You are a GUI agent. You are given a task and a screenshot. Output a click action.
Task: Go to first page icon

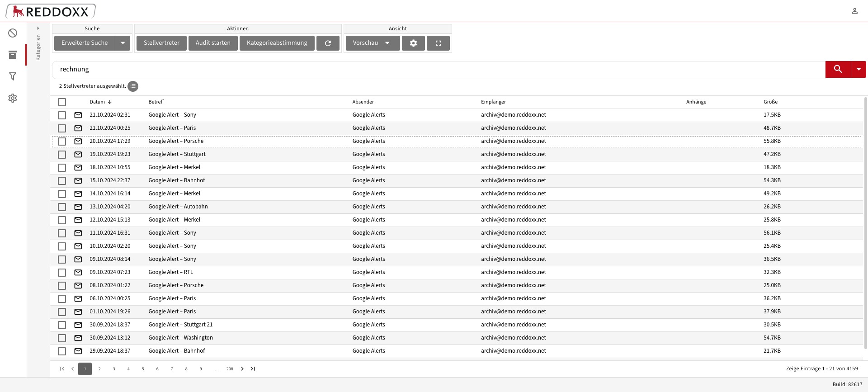click(62, 369)
